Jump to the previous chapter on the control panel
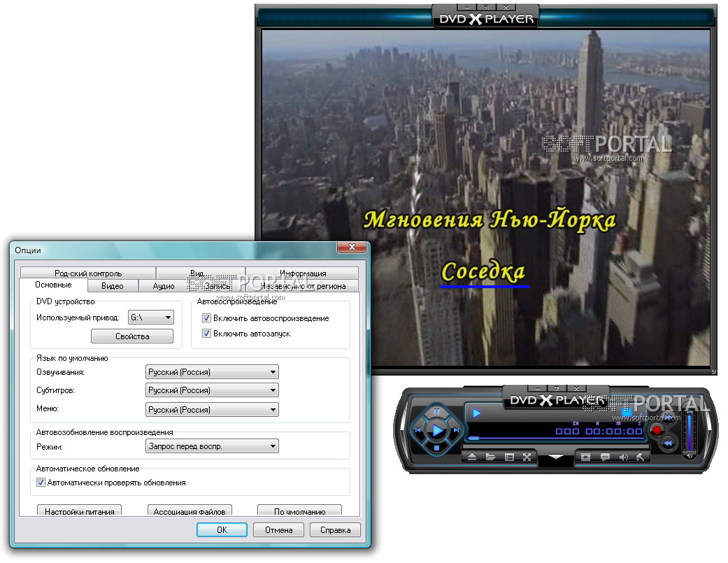The width and height of the screenshot is (728, 563). (x=418, y=430)
